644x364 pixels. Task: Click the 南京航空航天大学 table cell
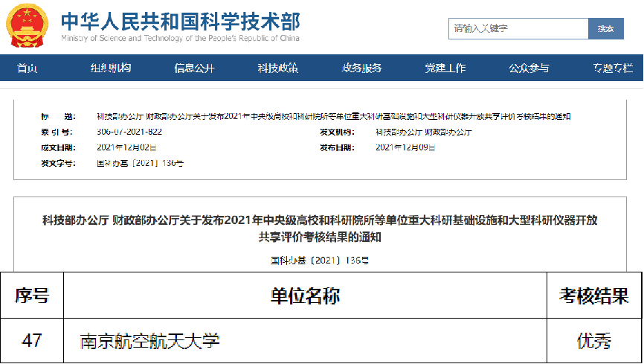pos(305,341)
